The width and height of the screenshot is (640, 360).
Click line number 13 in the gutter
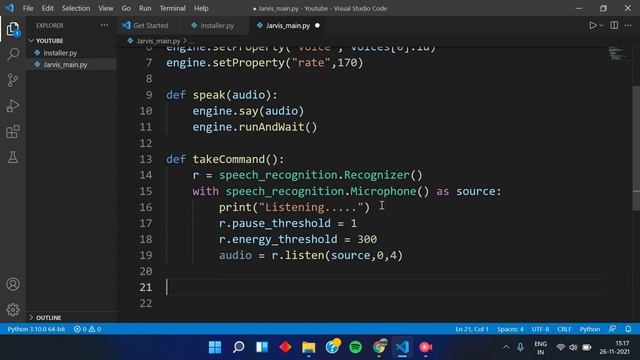(145, 159)
